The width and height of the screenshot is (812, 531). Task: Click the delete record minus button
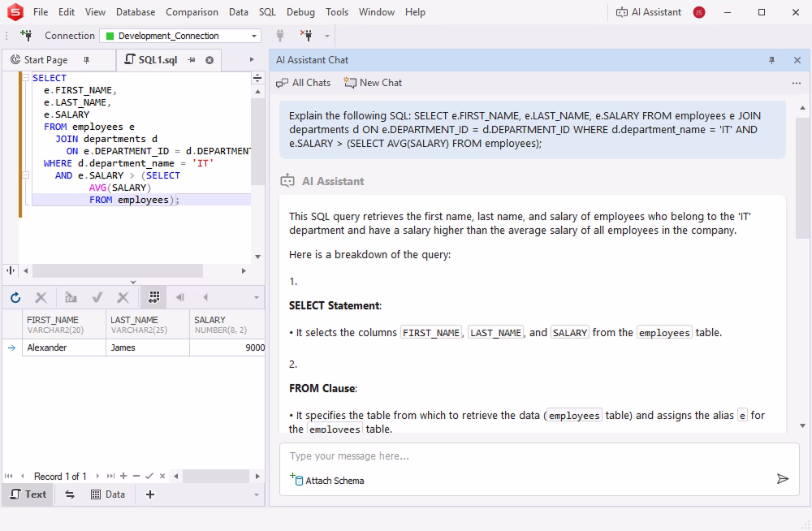tap(136, 476)
